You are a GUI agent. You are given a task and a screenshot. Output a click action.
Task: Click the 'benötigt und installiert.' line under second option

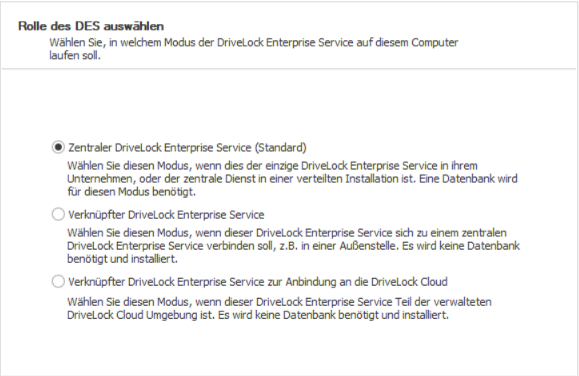(x=122, y=259)
